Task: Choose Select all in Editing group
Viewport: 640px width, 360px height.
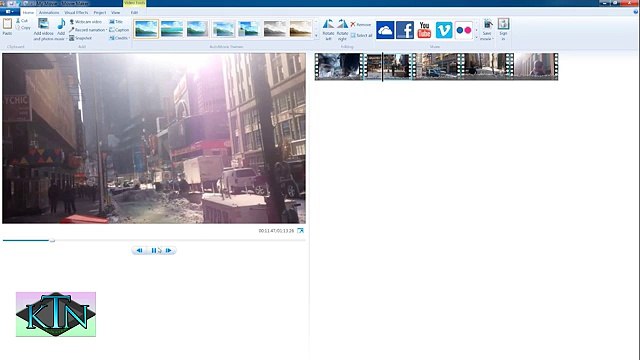Action: [362, 36]
